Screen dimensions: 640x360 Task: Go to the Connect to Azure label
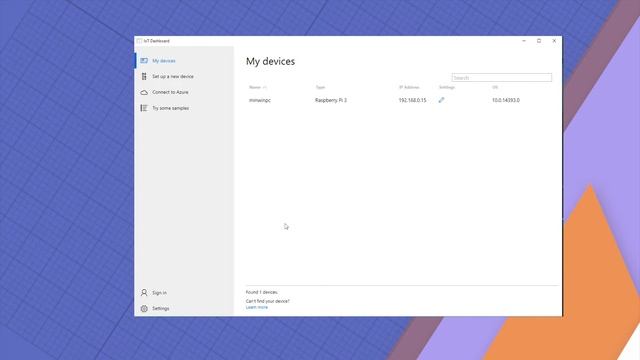pyautogui.click(x=170, y=92)
